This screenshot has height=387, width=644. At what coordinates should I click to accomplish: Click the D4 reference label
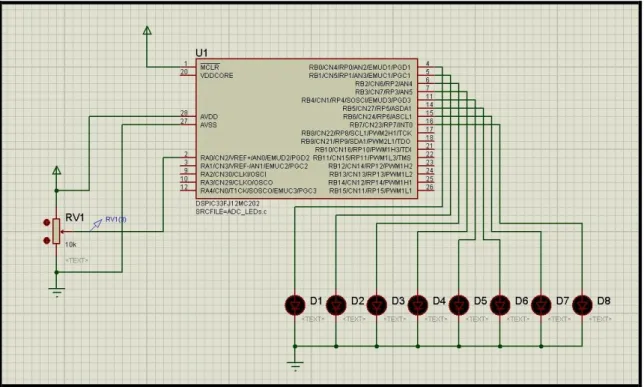[x=439, y=301]
